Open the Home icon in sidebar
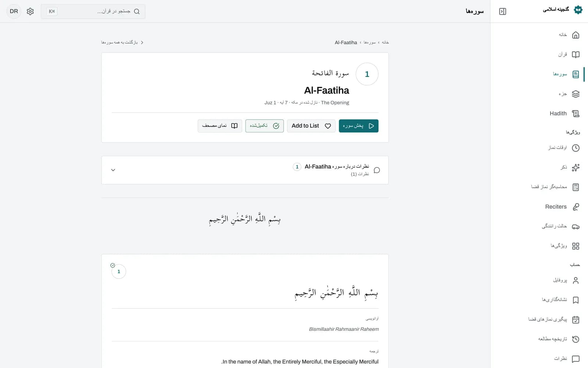Image resolution: width=588 pixels, height=368 pixels. 576,35
